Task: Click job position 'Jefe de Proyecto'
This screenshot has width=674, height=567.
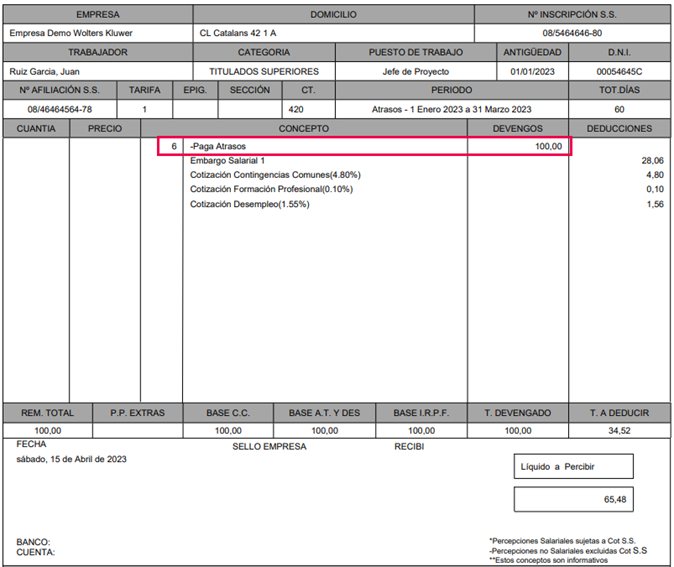Action: [416, 71]
